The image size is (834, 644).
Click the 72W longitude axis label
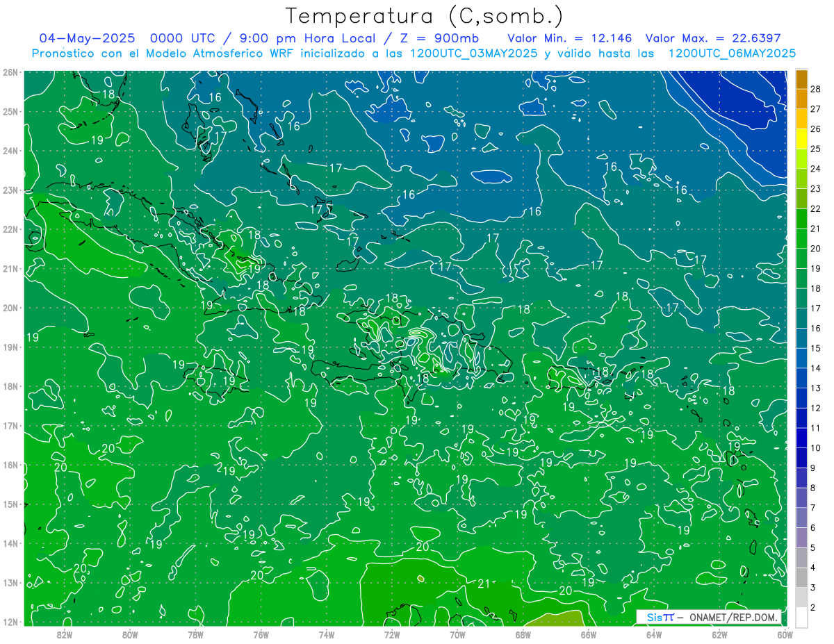tap(392, 634)
